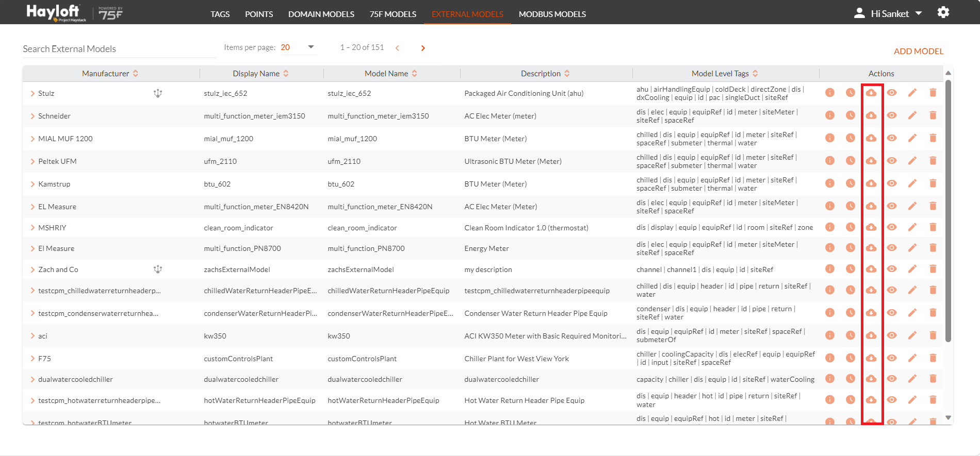Expand the Schneider row
The width and height of the screenshot is (980, 456).
pos(32,116)
